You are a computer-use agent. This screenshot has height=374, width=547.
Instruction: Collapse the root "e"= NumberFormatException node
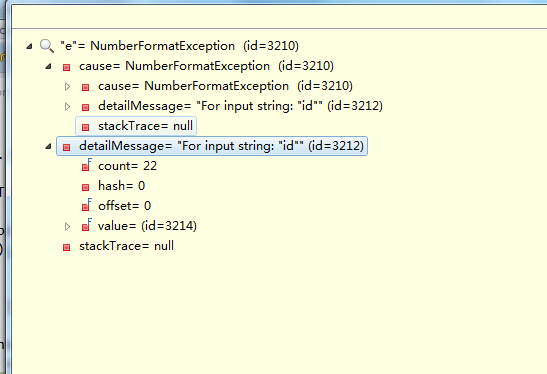coord(29,46)
